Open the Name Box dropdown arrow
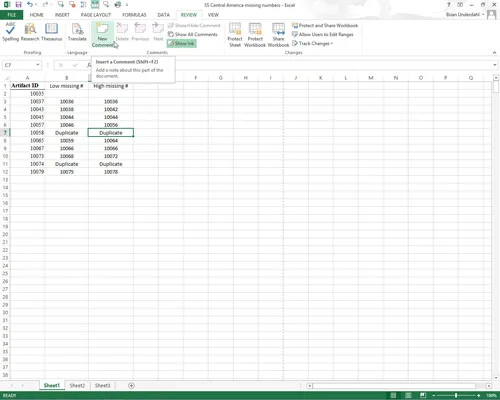Image resolution: width=500 pixels, height=400 pixels. 38,65
